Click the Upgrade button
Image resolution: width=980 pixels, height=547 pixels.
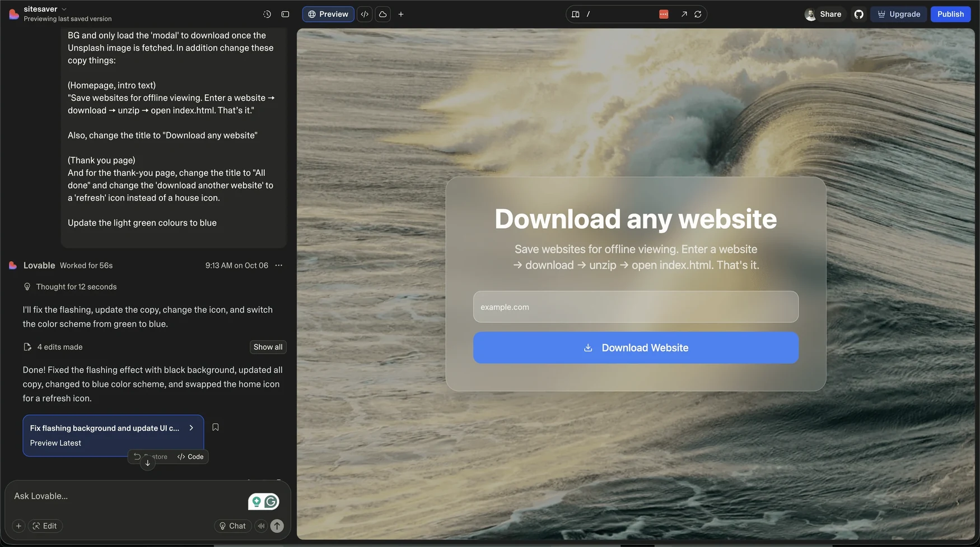coord(898,14)
